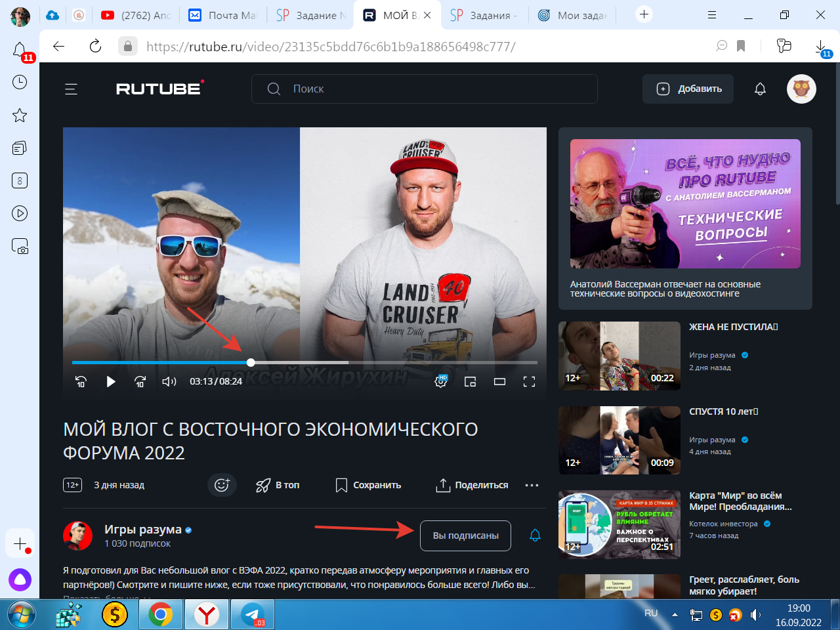Switch to the SP Задание № tab
This screenshot has height=630, width=840.
tap(311, 15)
